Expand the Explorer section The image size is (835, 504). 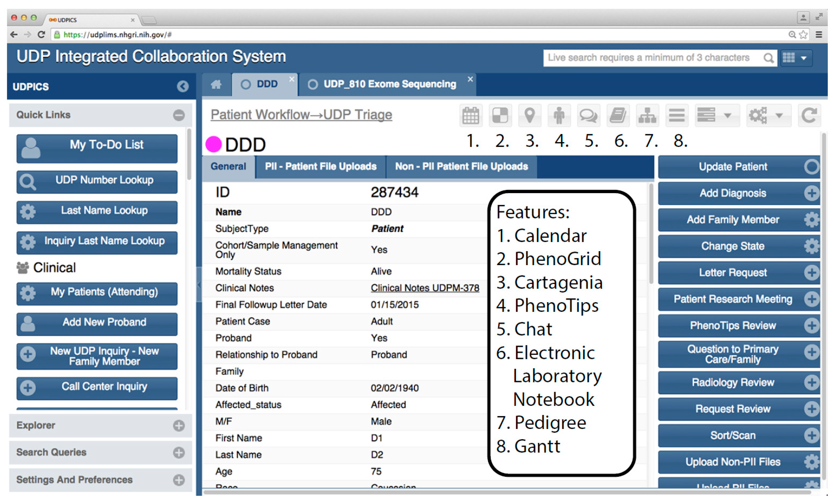point(179,425)
